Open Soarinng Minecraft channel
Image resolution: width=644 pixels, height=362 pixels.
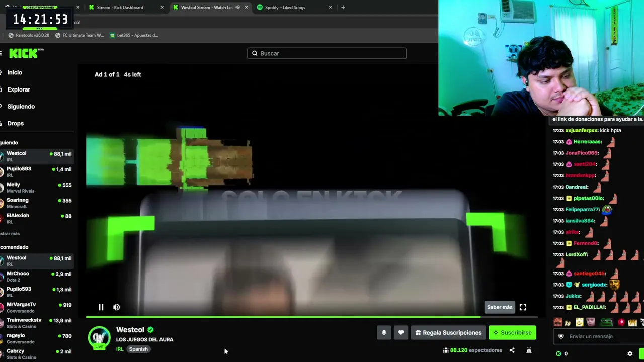click(37, 203)
